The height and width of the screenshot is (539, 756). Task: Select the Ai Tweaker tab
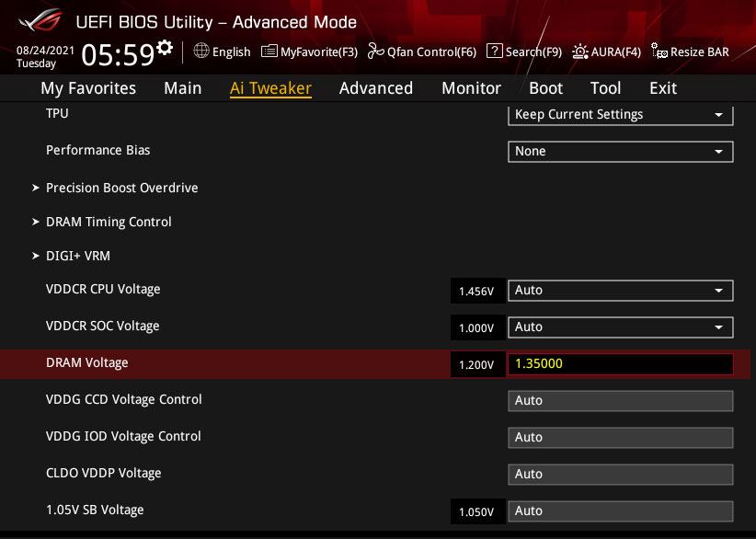pyautogui.click(x=270, y=88)
